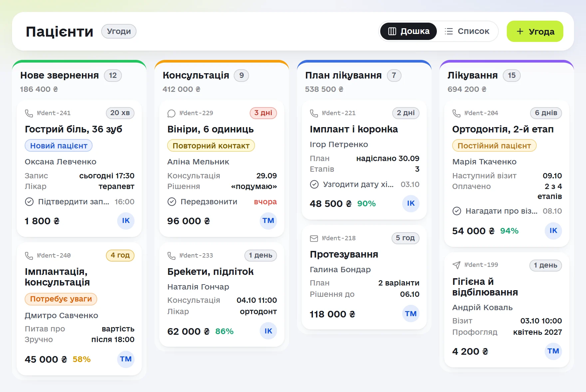
Task: Click the TM avatar on the Вініри card
Action: 268,221
